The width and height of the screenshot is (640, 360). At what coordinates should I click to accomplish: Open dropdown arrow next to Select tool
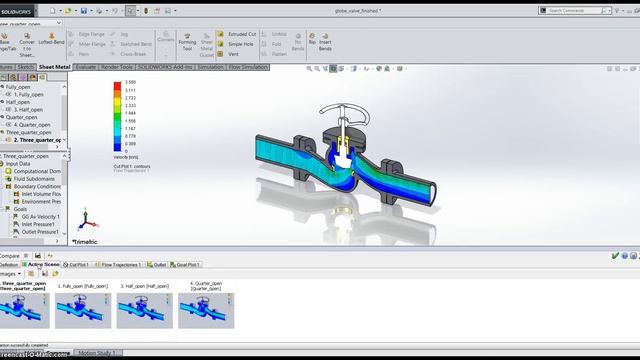pyautogui.click(x=138, y=11)
